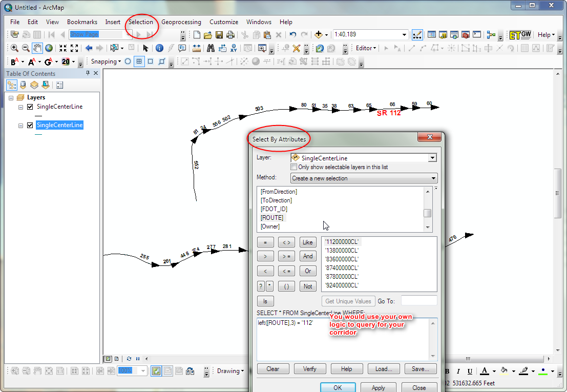The height and width of the screenshot is (392, 567).
Task: Open the Table Of Contents window icon
Action: [x=431, y=35]
